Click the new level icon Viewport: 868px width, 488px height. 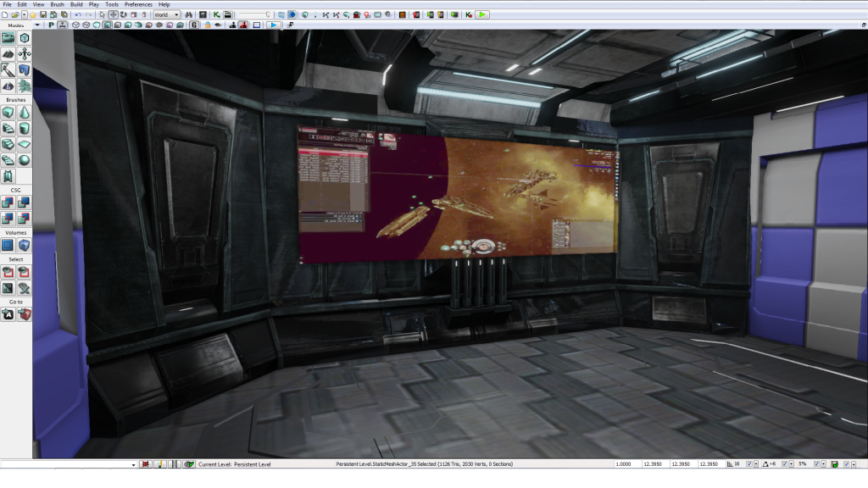(x=5, y=15)
